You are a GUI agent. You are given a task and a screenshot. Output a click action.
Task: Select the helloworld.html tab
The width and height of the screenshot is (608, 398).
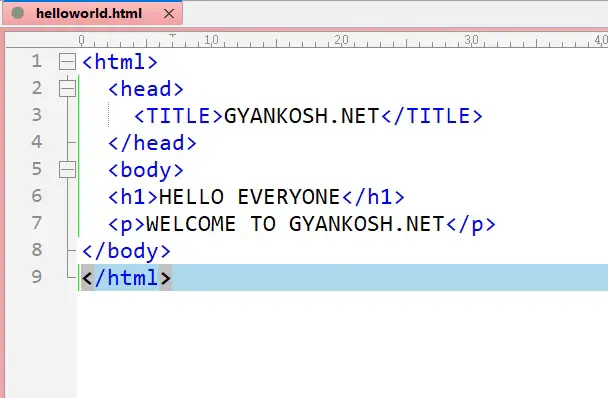pyautogui.click(x=89, y=14)
